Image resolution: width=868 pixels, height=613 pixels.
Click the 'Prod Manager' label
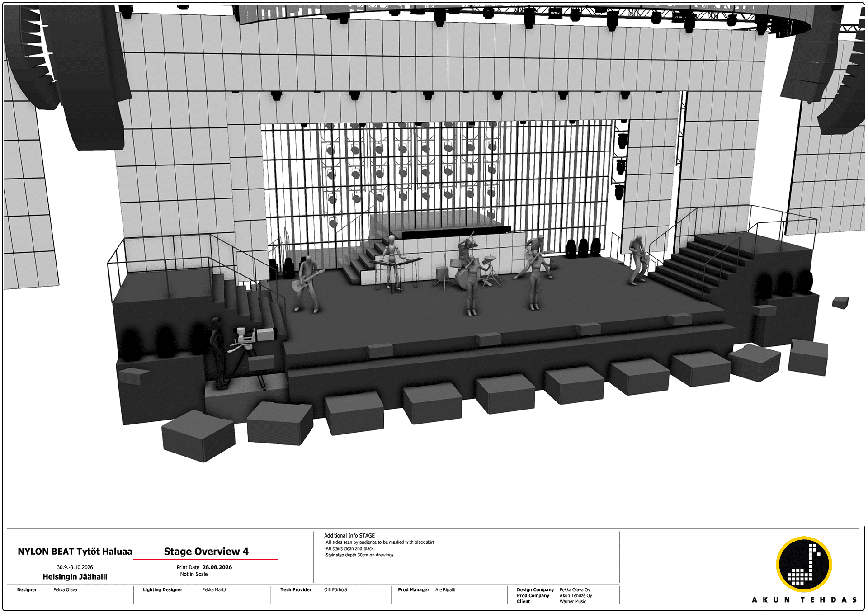pos(413,590)
